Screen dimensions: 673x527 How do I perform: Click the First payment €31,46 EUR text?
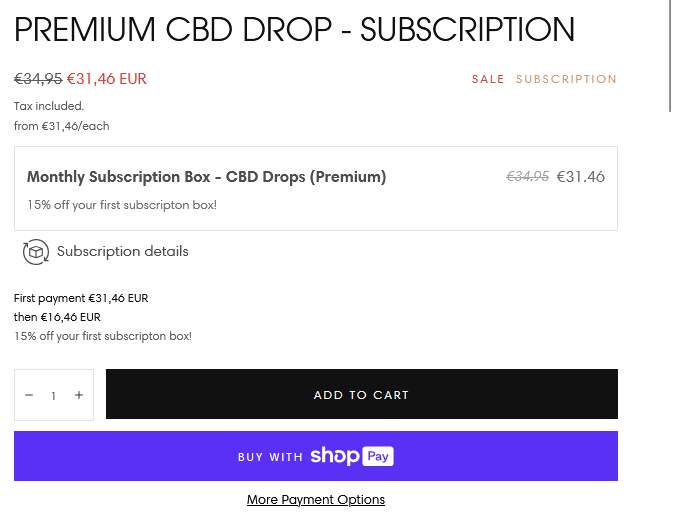pyautogui.click(x=81, y=298)
